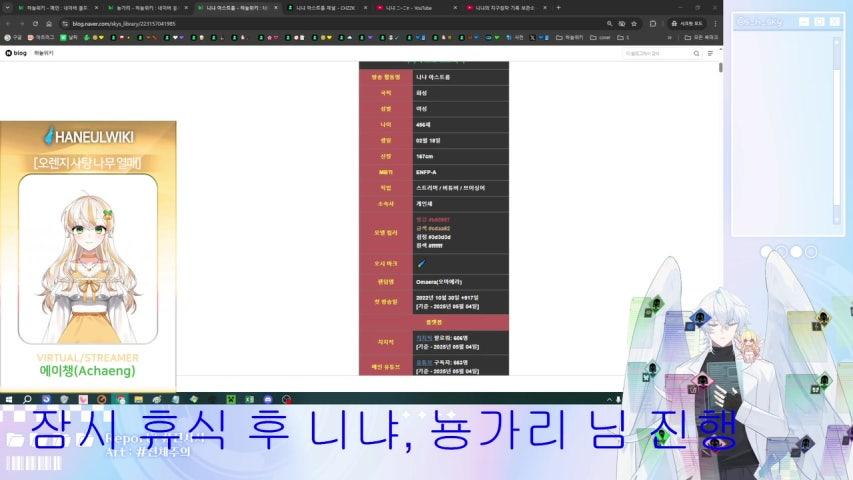853x480 pixels.
Task: Open the Google bookmark
Action: [x=13, y=38]
